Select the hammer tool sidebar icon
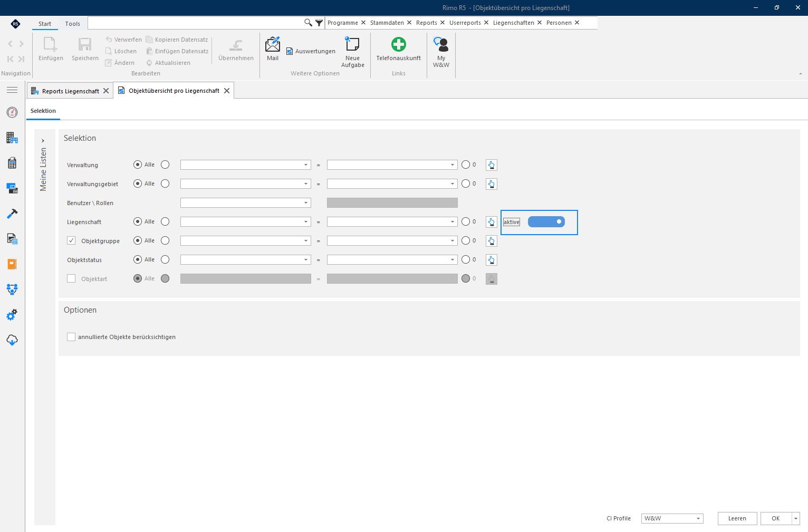The height and width of the screenshot is (532, 808). pos(12,214)
